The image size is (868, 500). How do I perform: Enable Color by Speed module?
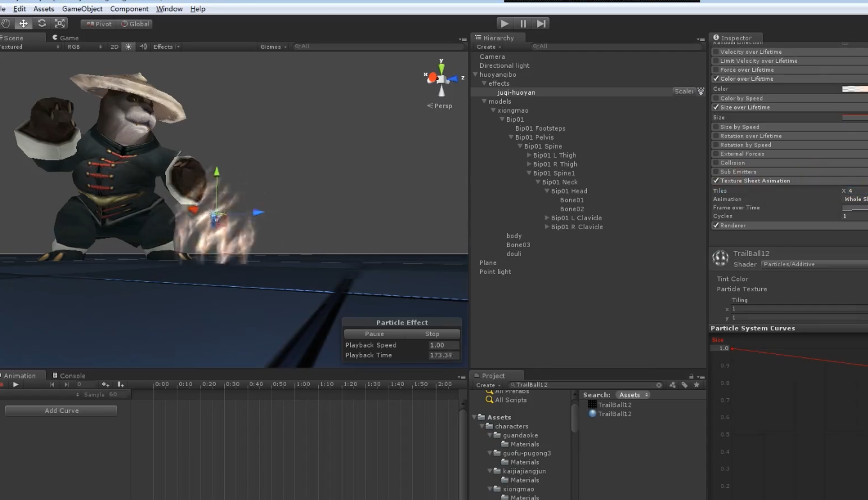click(716, 99)
